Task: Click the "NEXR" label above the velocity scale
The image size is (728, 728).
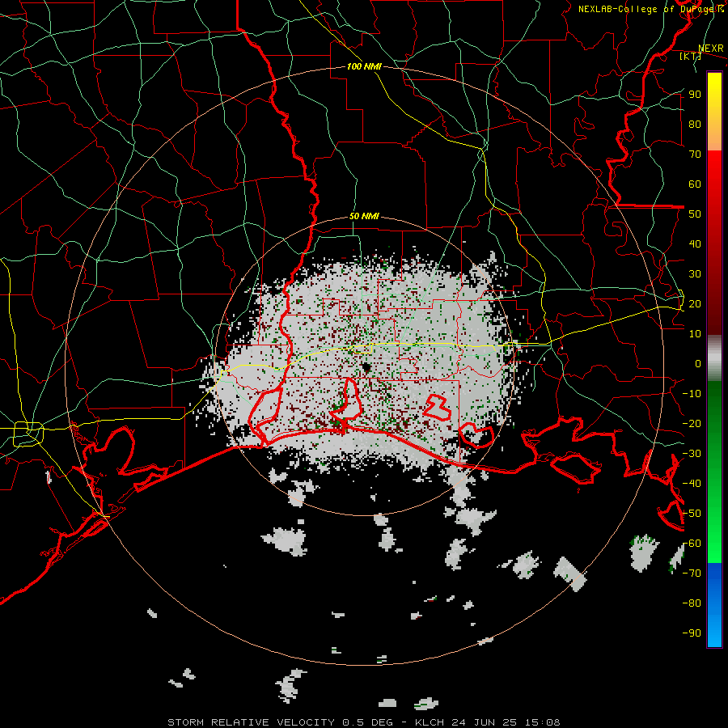Action: tap(710, 49)
